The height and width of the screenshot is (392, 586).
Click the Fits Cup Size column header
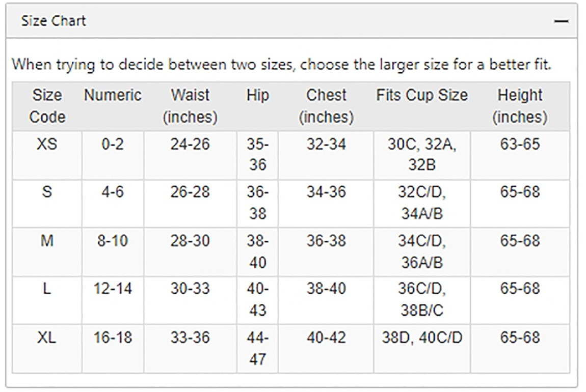pos(422,106)
